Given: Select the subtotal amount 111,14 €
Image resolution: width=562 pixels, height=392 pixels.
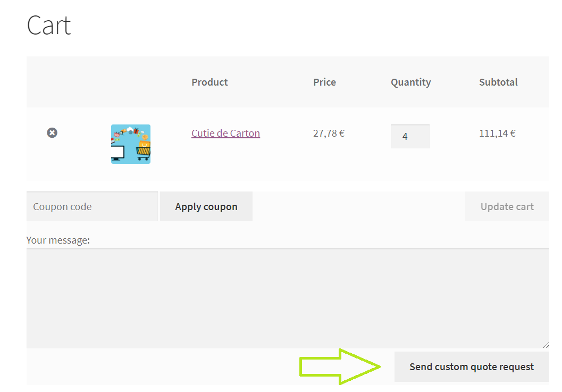Looking at the screenshot, I should click(497, 133).
